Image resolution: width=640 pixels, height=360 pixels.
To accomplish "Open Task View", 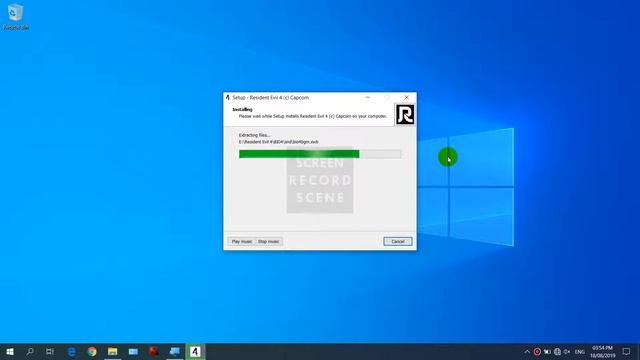I will 50,351.
